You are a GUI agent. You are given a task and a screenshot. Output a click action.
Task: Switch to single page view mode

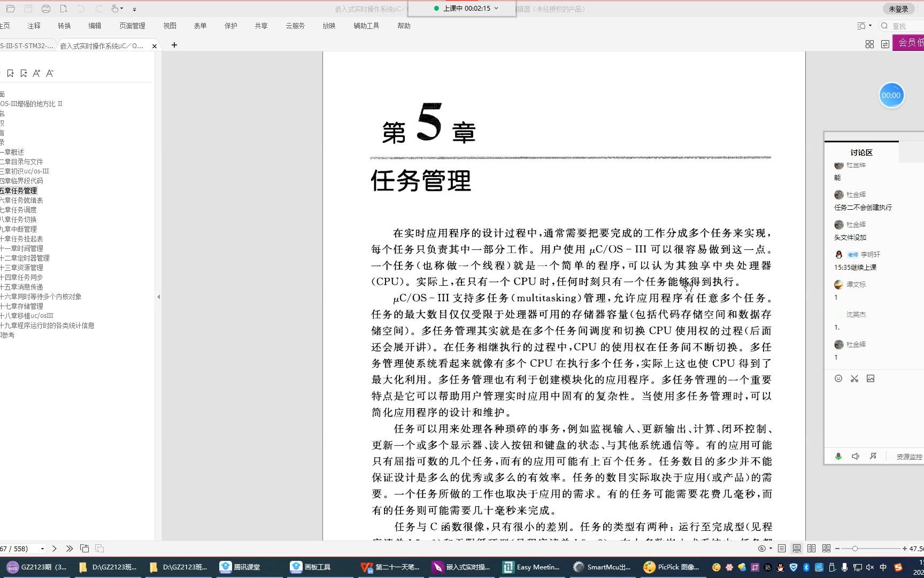point(782,549)
